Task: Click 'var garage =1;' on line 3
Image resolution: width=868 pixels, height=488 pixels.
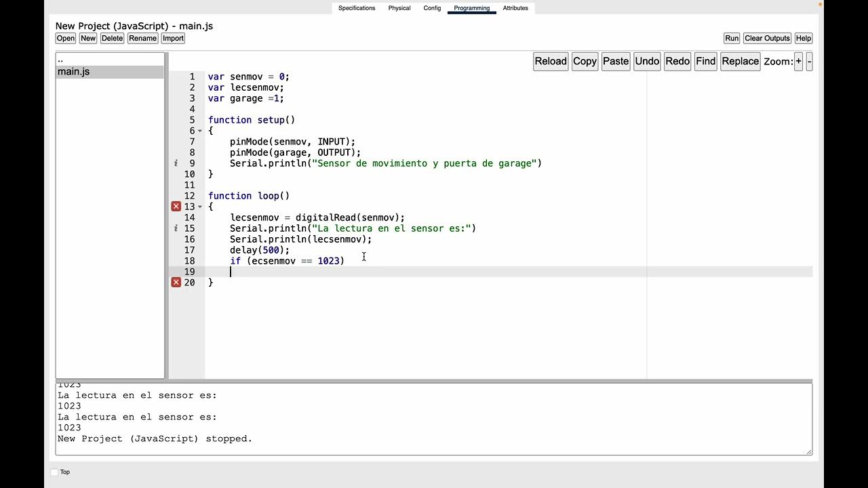Action: click(x=246, y=98)
